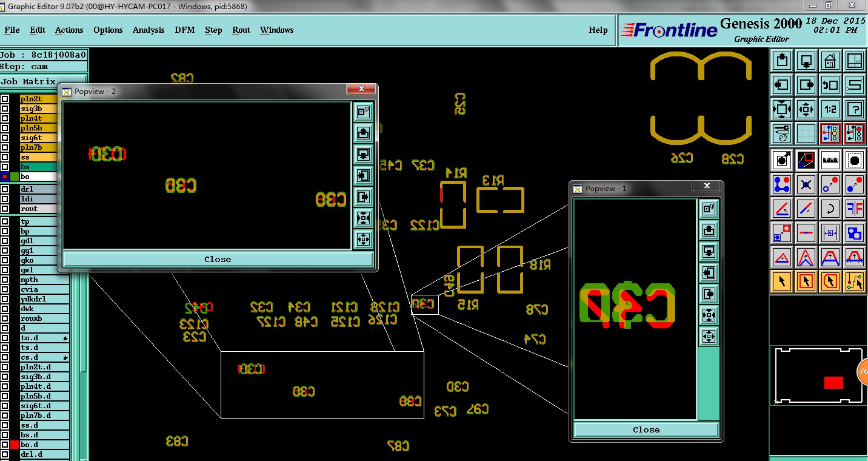The height and width of the screenshot is (461, 868).
Task: Open the Actions menu
Action: click(69, 30)
